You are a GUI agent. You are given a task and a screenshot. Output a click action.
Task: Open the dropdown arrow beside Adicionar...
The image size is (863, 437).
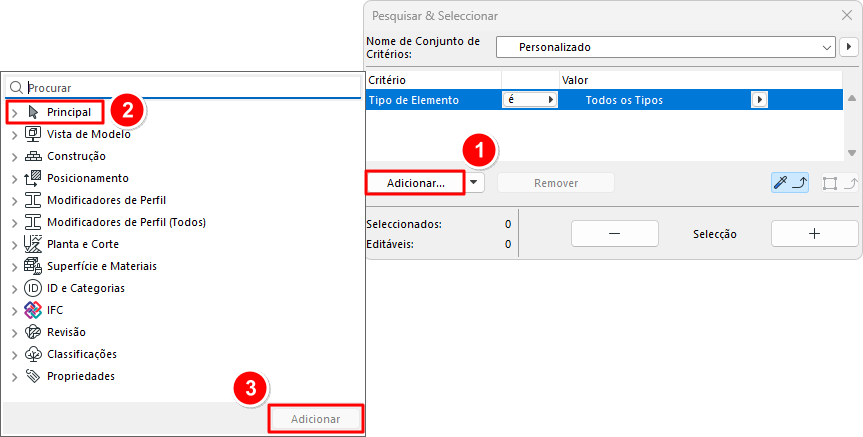coord(473,182)
